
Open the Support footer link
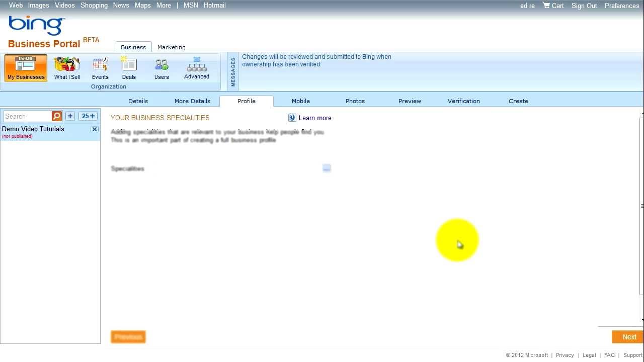tap(633, 355)
